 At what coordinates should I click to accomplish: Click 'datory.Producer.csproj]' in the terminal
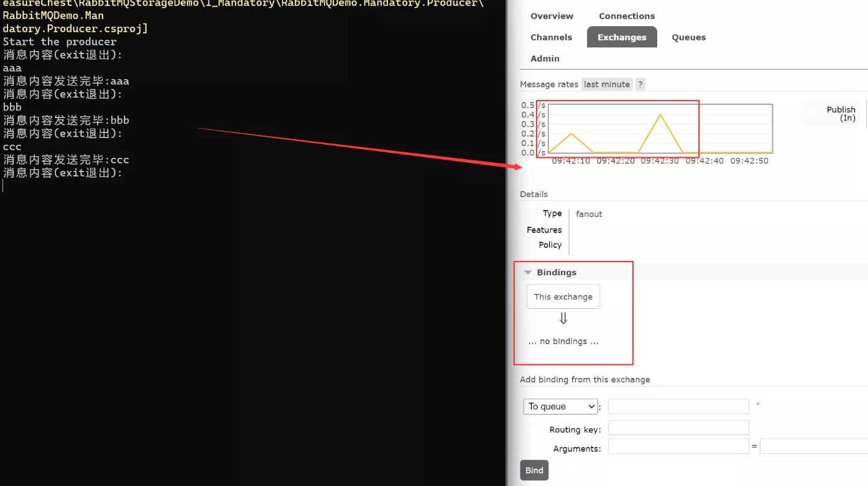coord(75,29)
